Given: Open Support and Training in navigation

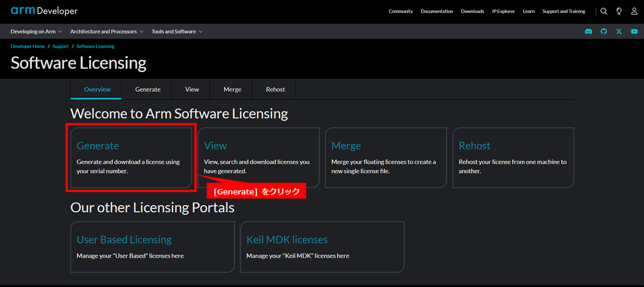Looking at the screenshot, I should [563, 11].
